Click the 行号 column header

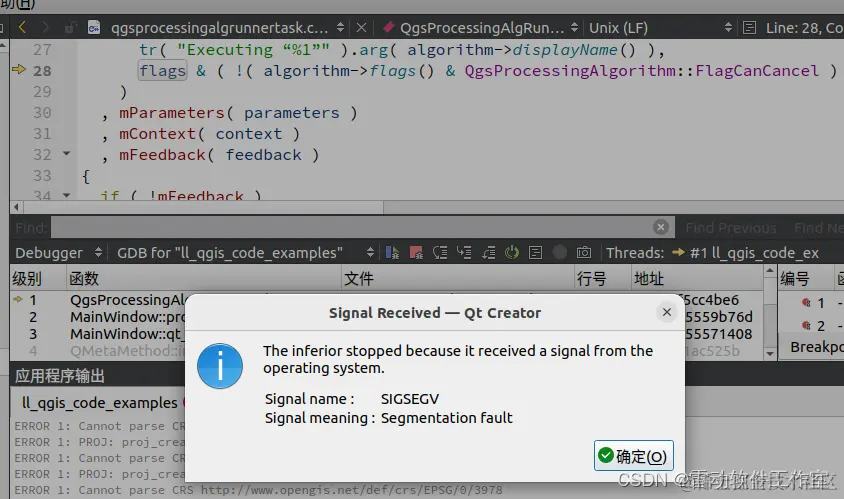pyautogui.click(x=602, y=279)
